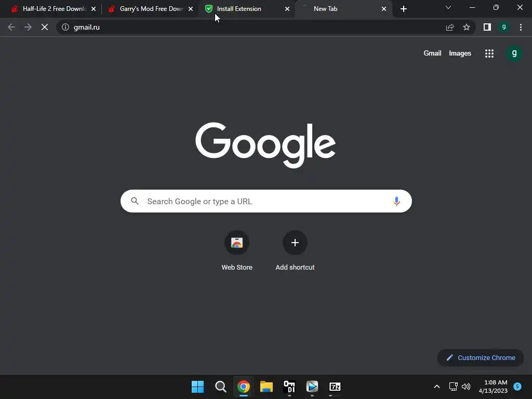Close the Install Extension tab
532x399 pixels.
tap(287, 9)
